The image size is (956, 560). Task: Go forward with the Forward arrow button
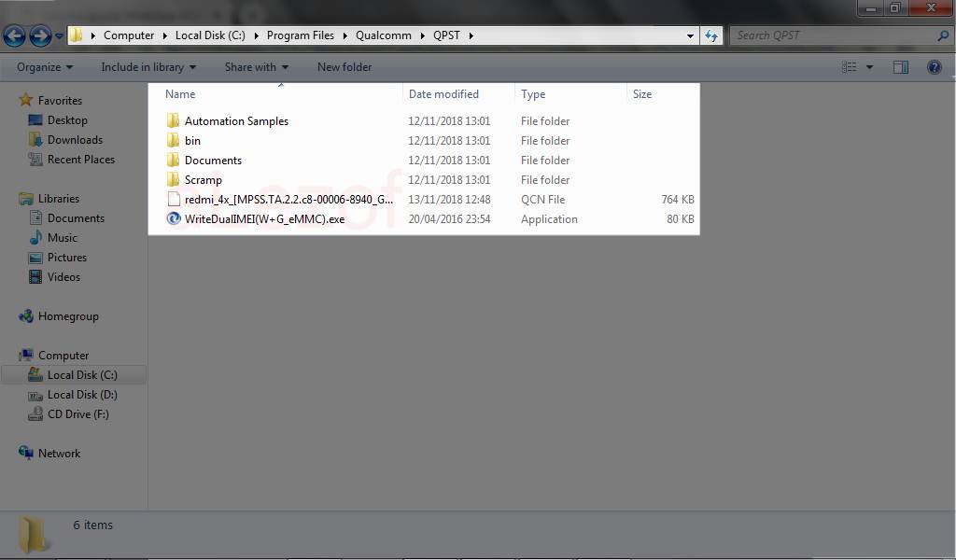40,36
